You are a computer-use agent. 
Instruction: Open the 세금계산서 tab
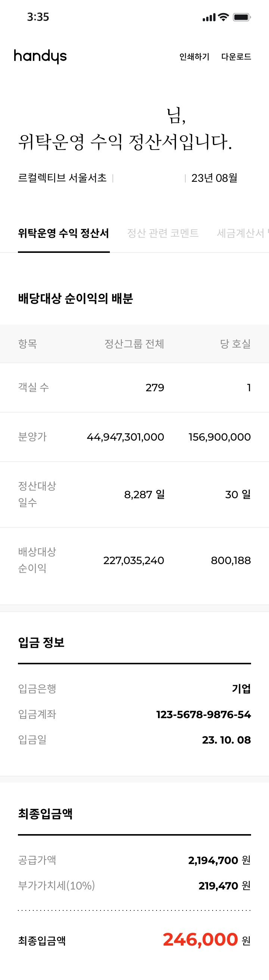pyautogui.click(x=242, y=233)
